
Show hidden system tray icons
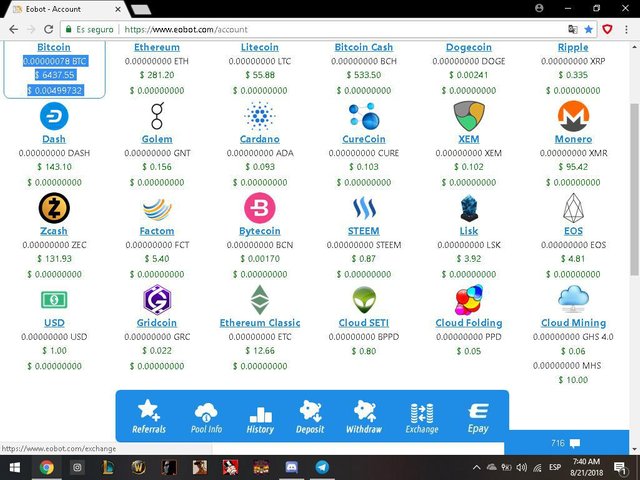pyautogui.click(x=476, y=467)
